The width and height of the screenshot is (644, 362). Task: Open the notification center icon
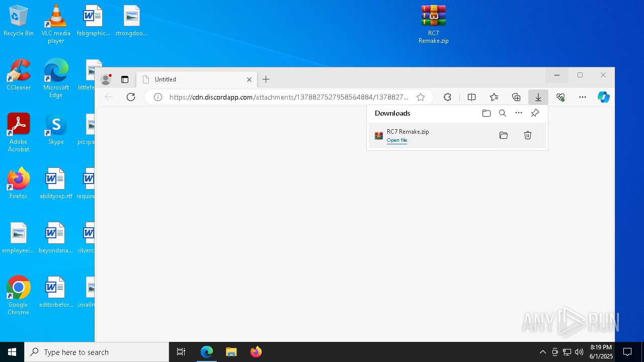pyautogui.click(x=627, y=352)
